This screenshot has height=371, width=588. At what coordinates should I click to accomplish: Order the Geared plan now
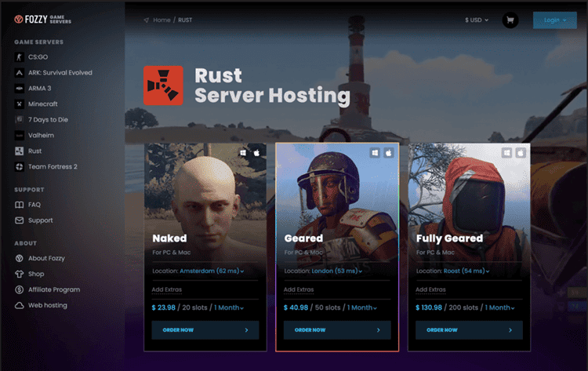tap(337, 330)
